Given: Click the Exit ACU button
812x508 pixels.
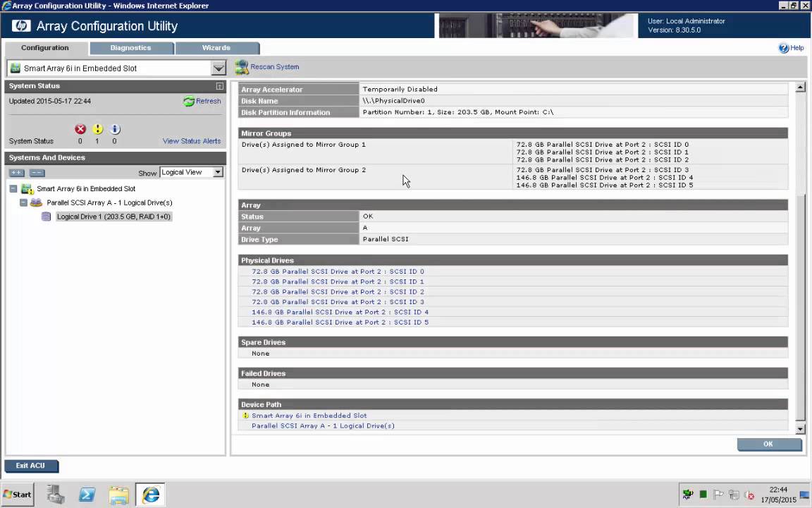Looking at the screenshot, I should (30, 466).
